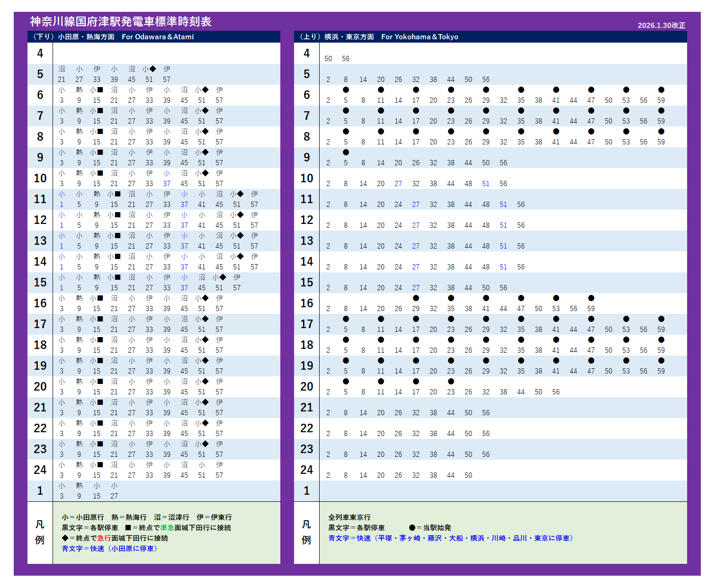Click the ■ symbol in the Odawara legend
This screenshot has height=588, width=715.
tap(128, 527)
